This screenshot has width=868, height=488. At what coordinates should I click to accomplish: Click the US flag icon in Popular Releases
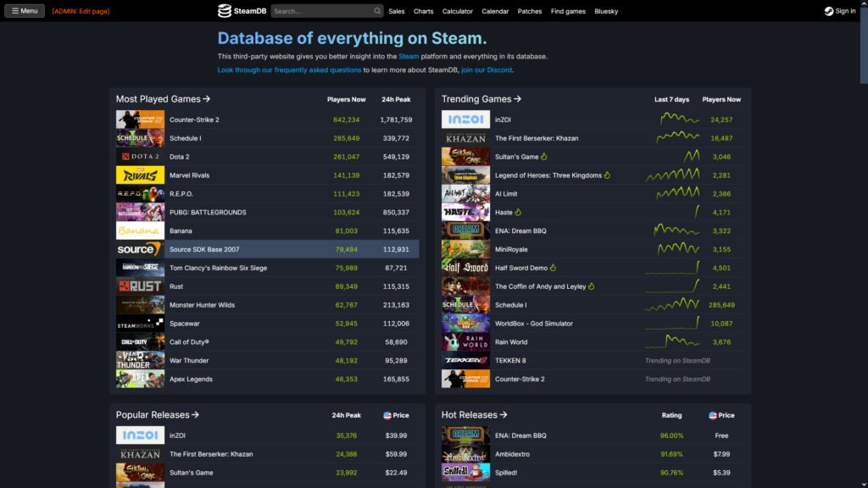tap(387, 415)
